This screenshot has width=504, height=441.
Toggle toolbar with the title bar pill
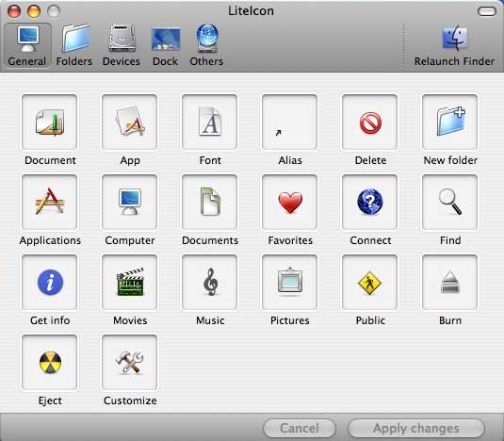point(487,11)
